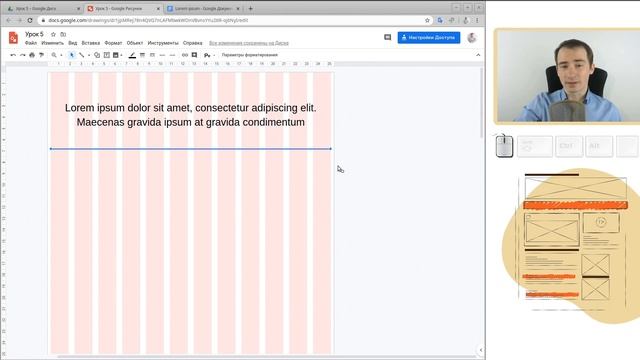Star the Урок 5 document
Image resolution: width=640 pixels, height=360 pixels.
[53, 34]
